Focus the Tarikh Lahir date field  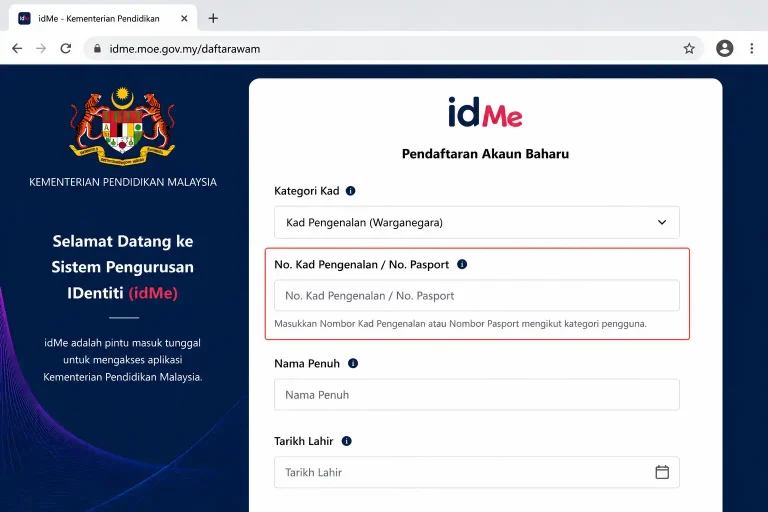[x=477, y=472]
